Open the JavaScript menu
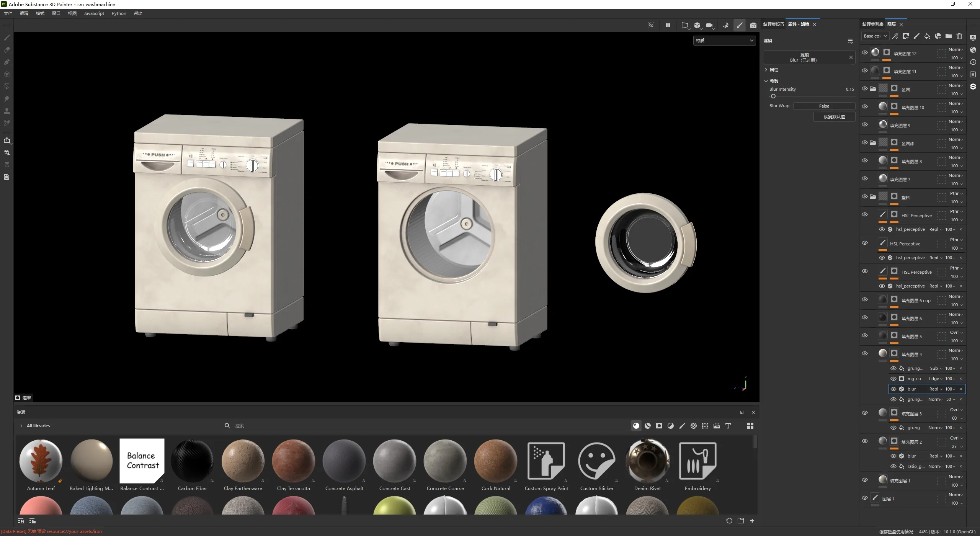 [94, 13]
